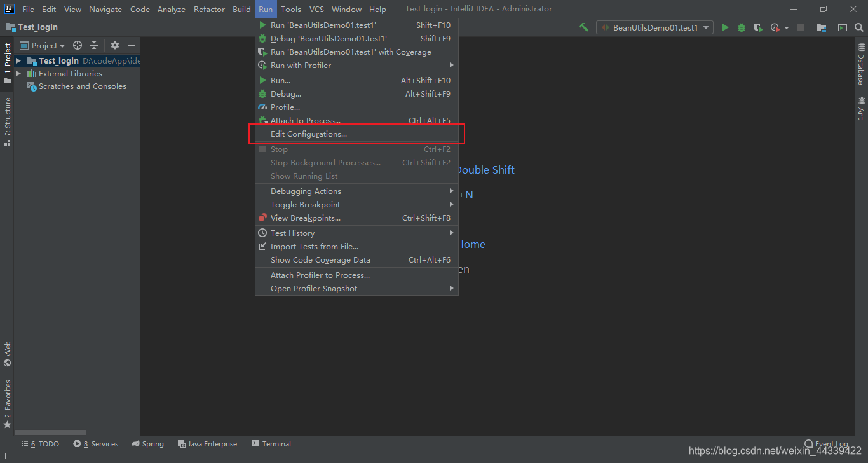
Task: Toggle the 1: Project tool window tab
Action: 8,63
